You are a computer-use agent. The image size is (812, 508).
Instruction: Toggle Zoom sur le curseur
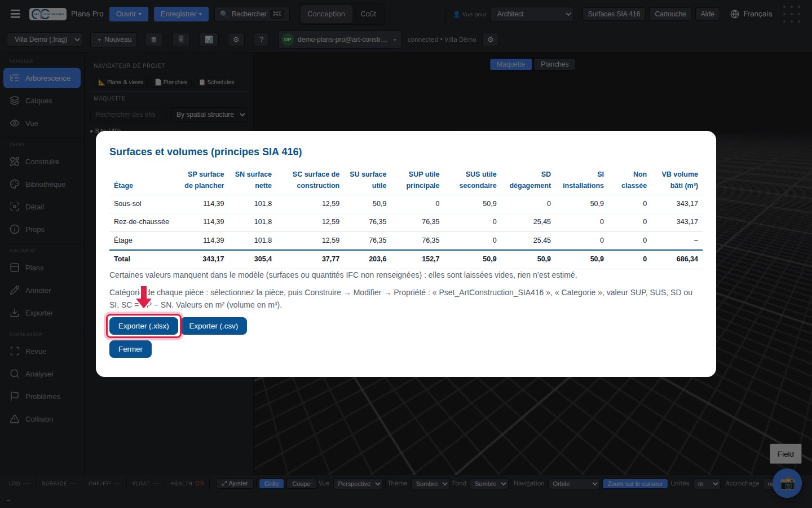635,484
